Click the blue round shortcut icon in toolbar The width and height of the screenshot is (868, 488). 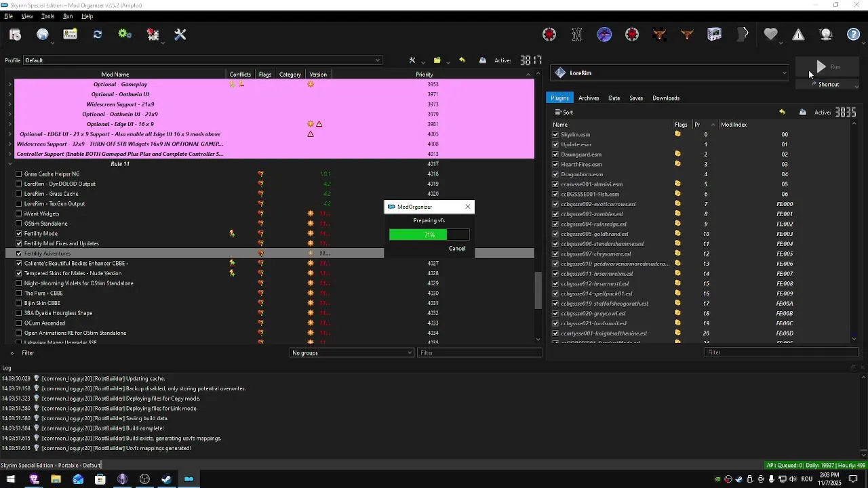point(604,35)
